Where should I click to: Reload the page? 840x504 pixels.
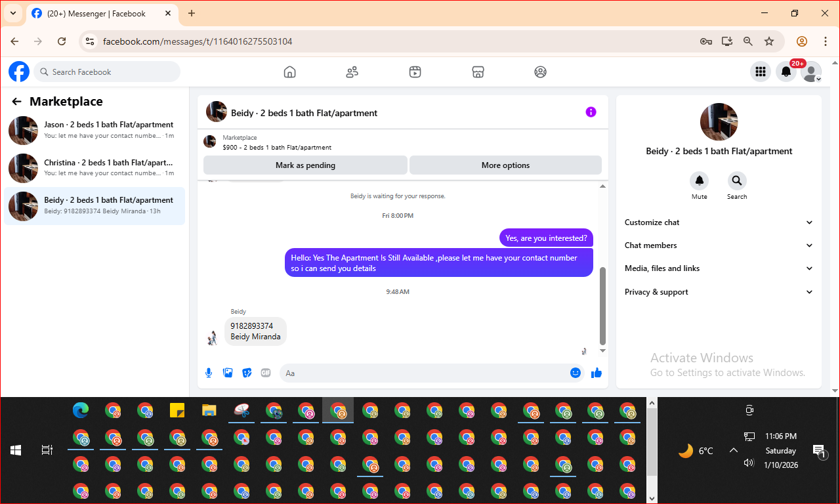point(62,41)
